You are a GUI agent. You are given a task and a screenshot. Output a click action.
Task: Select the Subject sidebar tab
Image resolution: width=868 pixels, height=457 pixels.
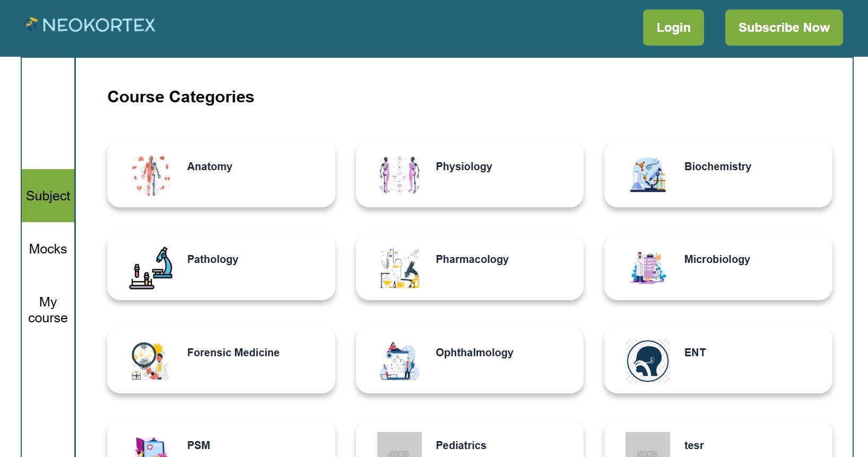pos(48,196)
